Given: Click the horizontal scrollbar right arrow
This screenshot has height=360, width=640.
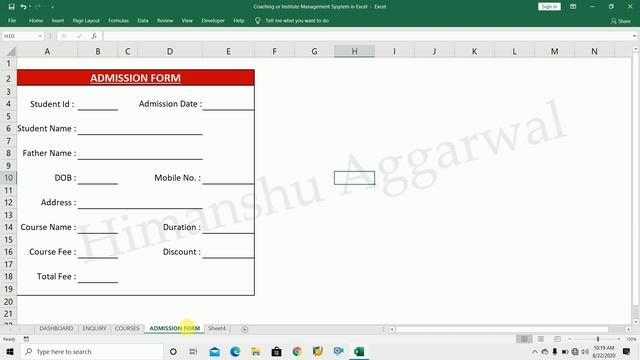Looking at the screenshot, I should (628, 329).
